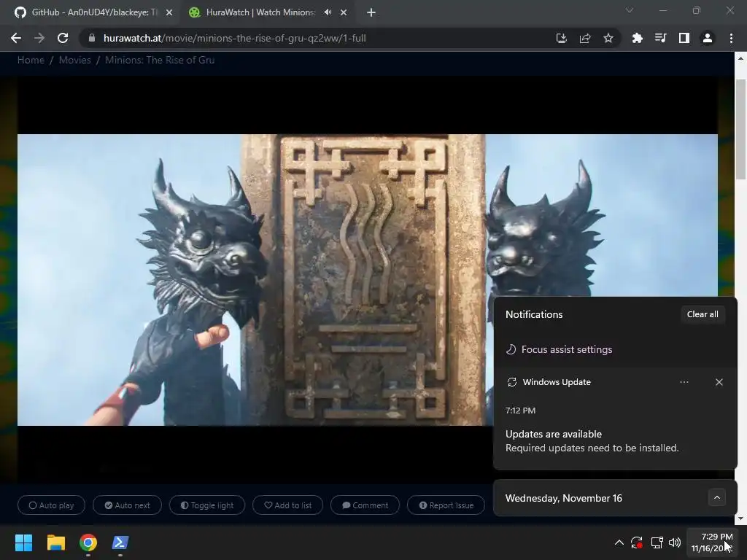Click the scrollbar down arrow
747x560 pixels.
click(741, 518)
